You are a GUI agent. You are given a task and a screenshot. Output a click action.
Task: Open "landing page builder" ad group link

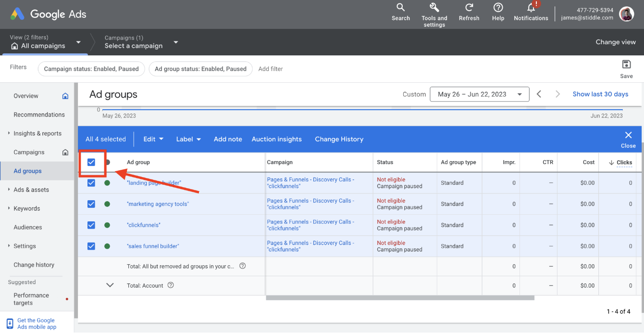click(x=154, y=183)
